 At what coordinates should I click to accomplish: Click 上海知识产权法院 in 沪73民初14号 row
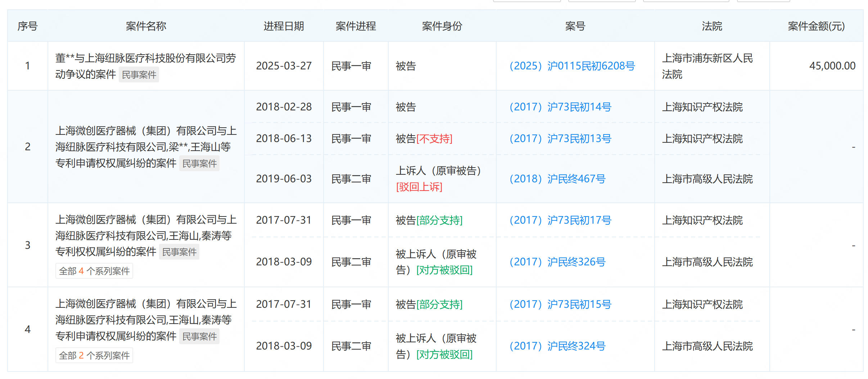pyautogui.click(x=702, y=107)
